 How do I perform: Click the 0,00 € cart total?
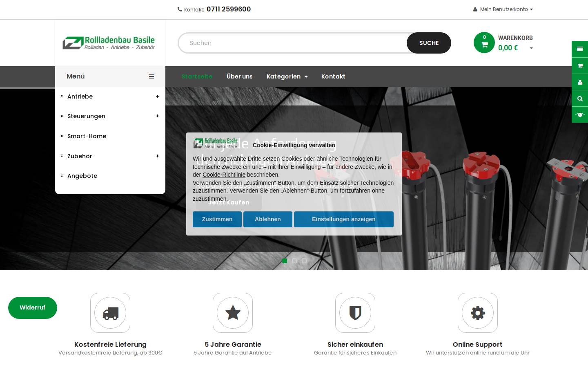coord(508,48)
